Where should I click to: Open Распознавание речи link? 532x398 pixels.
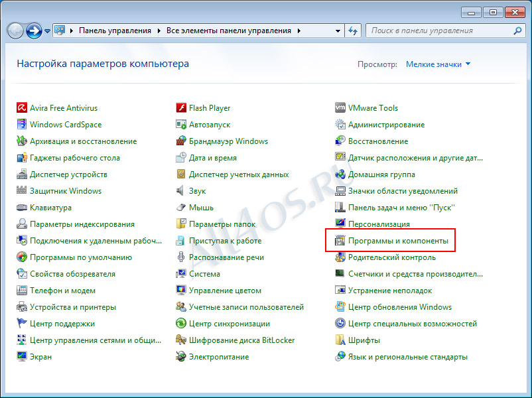pos(226,257)
